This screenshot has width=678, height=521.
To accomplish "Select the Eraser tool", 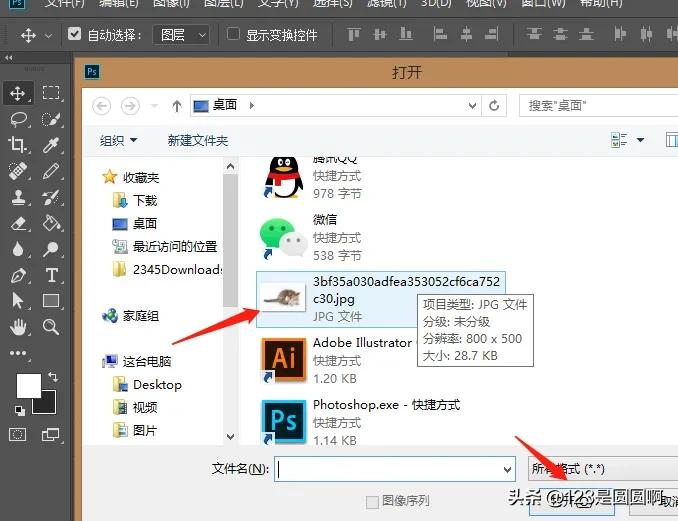I will pyautogui.click(x=18, y=224).
